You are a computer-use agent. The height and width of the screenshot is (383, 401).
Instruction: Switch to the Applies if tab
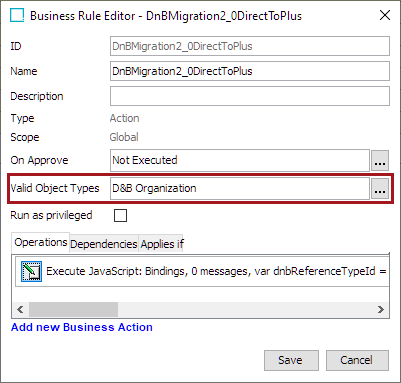tap(162, 244)
